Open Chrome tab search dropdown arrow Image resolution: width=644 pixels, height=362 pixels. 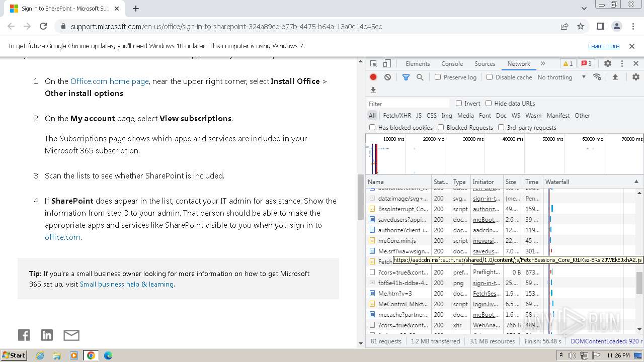click(x=584, y=9)
